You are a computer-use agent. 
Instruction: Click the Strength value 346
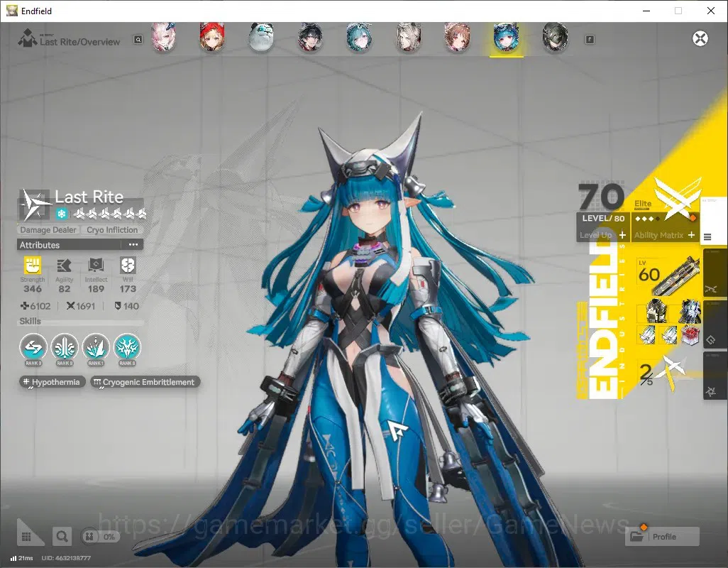[33, 289]
